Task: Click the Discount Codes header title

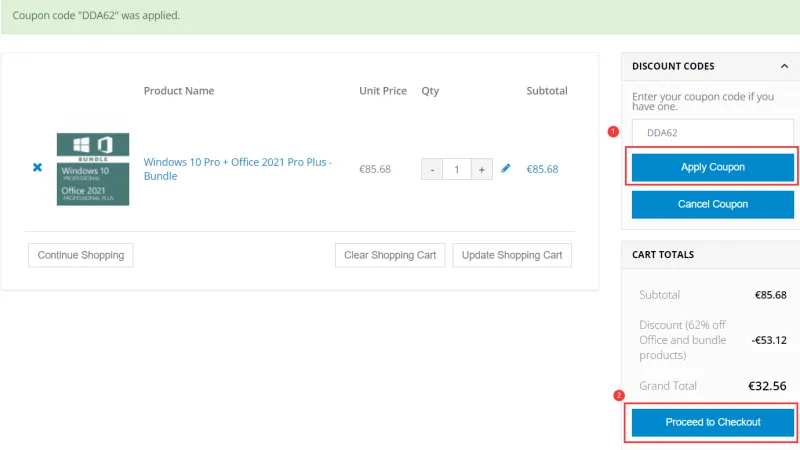Action: pyautogui.click(x=673, y=66)
